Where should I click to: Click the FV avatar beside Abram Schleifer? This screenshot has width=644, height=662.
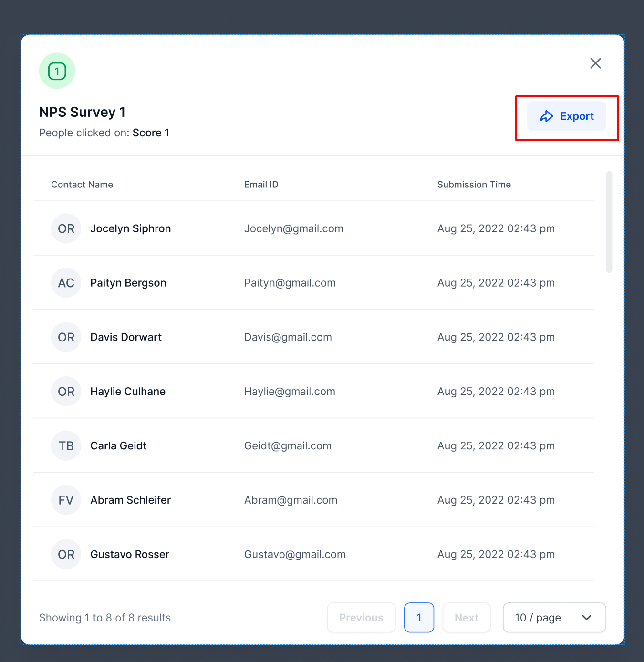[66, 500]
